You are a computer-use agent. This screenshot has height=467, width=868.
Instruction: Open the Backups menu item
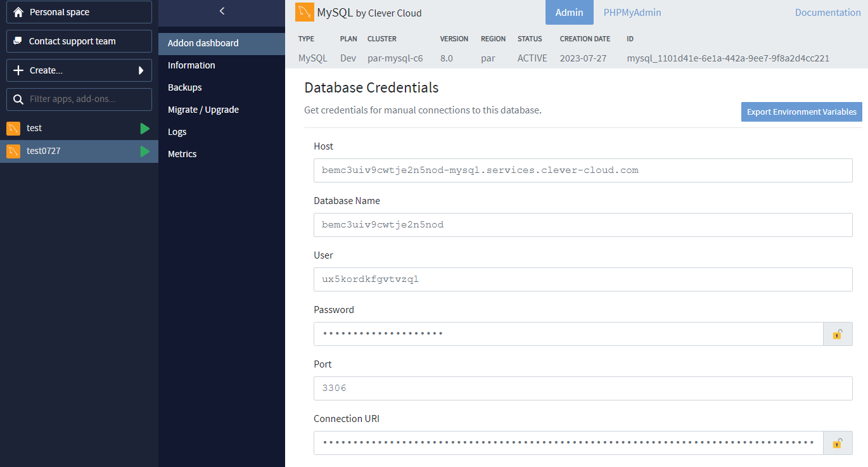pos(222,87)
